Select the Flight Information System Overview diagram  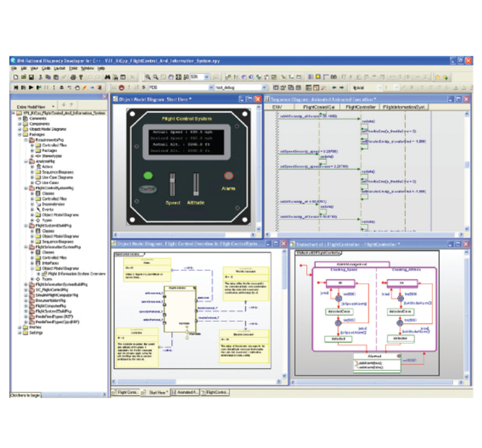coord(77,274)
